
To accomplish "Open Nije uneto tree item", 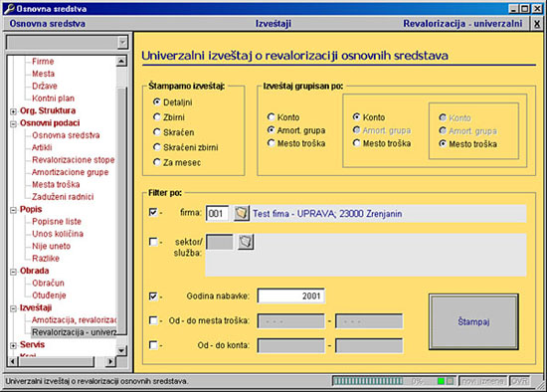I will 52,246.
